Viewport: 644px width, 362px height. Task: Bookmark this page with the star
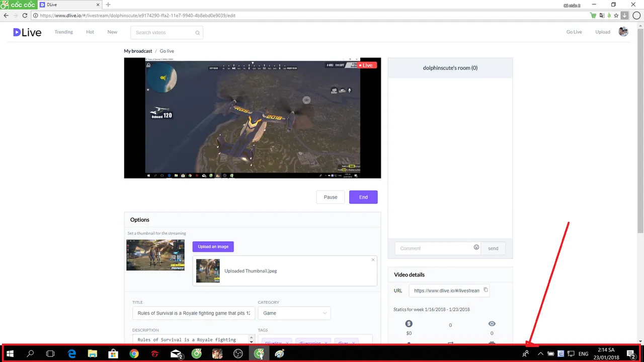click(616, 16)
